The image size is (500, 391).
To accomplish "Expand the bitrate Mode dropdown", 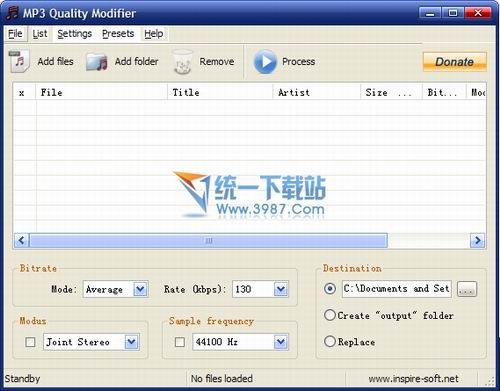I will click(140, 289).
